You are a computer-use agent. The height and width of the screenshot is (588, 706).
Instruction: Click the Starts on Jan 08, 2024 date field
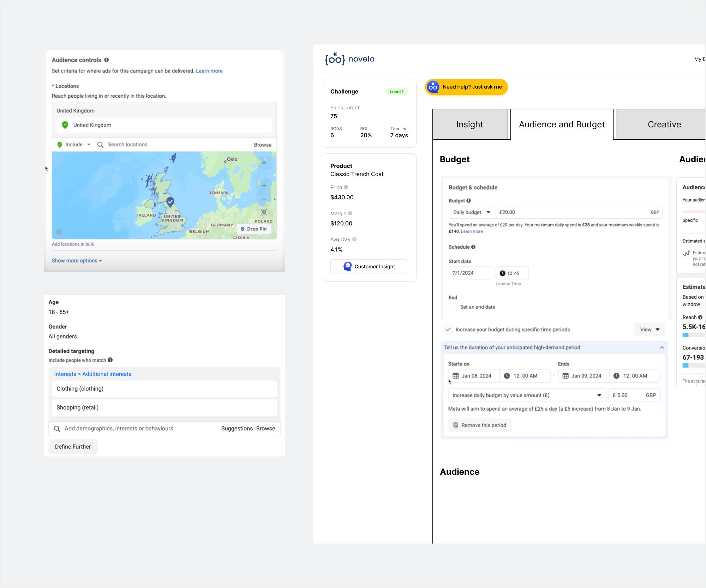tap(474, 376)
